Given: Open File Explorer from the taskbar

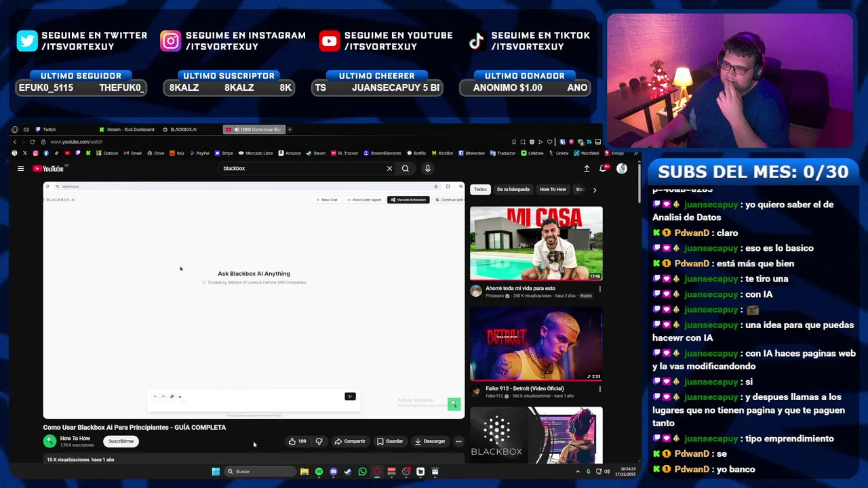Looking at the screenshot, I should click(304, 472).
